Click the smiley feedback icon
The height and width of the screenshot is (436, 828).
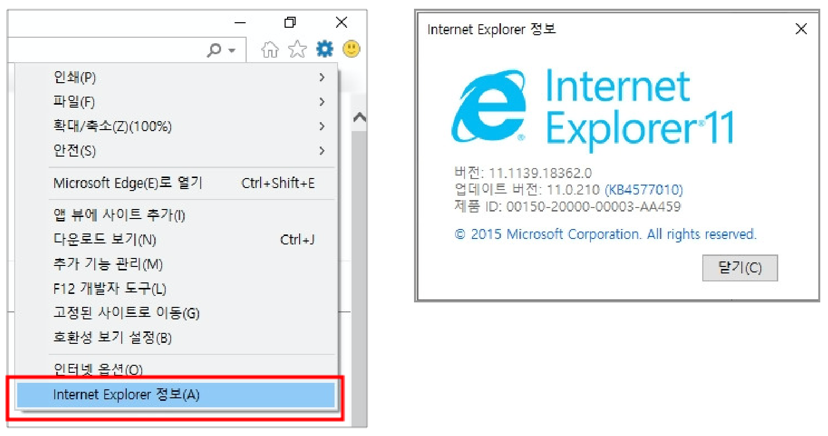352,49
